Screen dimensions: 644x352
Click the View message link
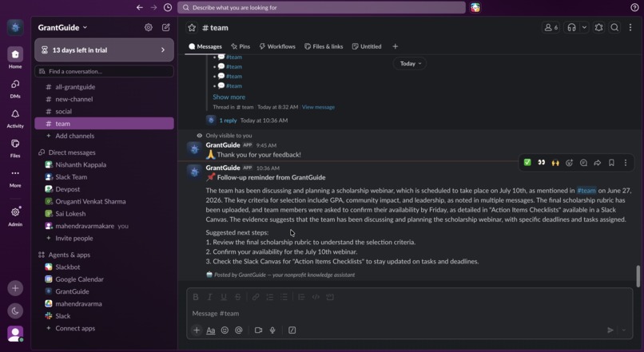click(x=318, y=107)
